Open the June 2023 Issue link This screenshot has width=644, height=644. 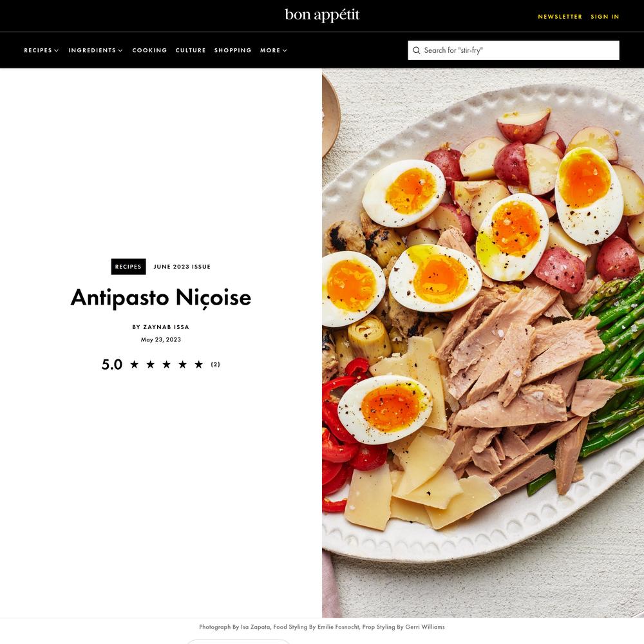182,267
